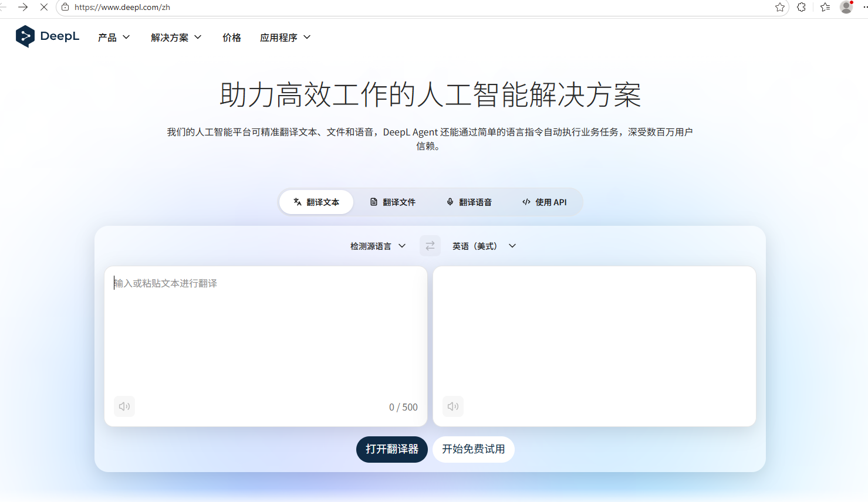Open 检测源语言 source language selector

(x=378, y=246)
